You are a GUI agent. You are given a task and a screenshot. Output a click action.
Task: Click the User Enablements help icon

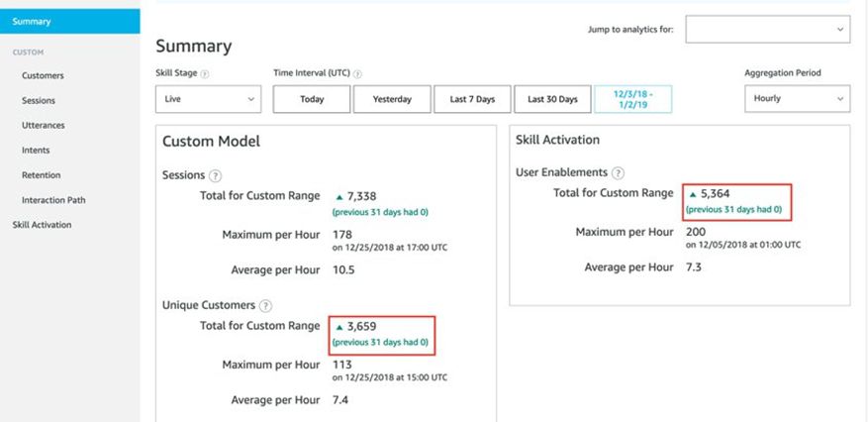point(618,172)
